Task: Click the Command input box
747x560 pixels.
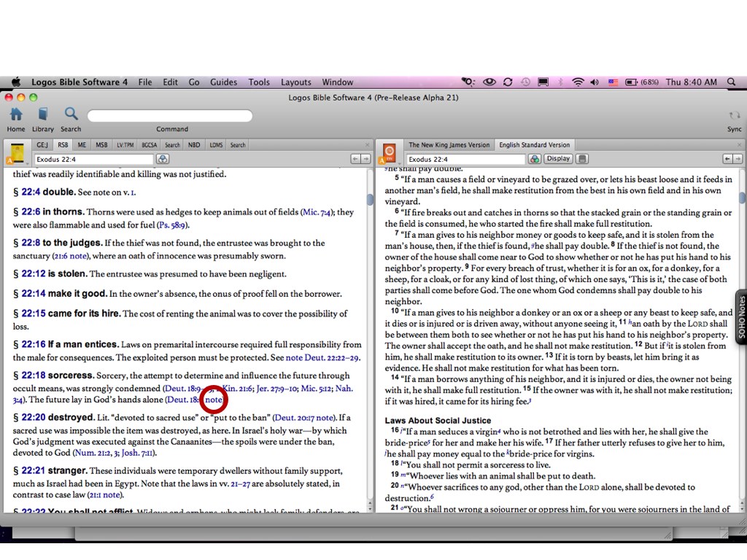Action: tap(169, 116)
